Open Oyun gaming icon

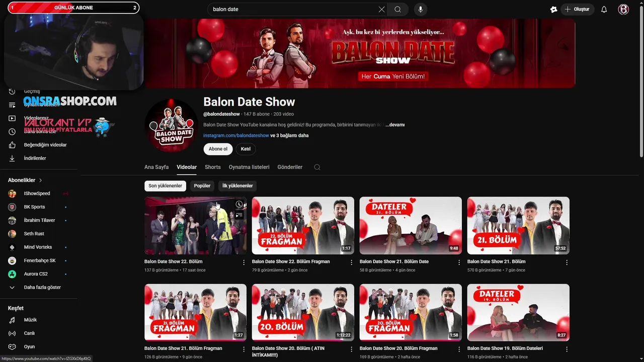point(12,346)
